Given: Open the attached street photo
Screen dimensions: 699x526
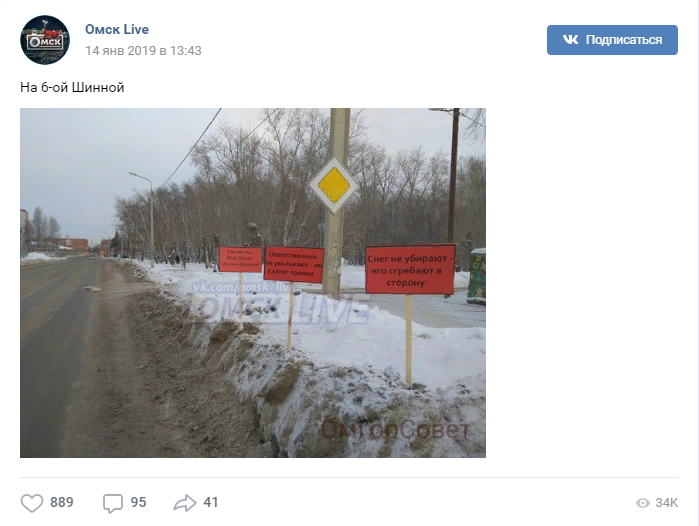Looking at the screenshot, I should pyautogui.click(x=253, y=283).
